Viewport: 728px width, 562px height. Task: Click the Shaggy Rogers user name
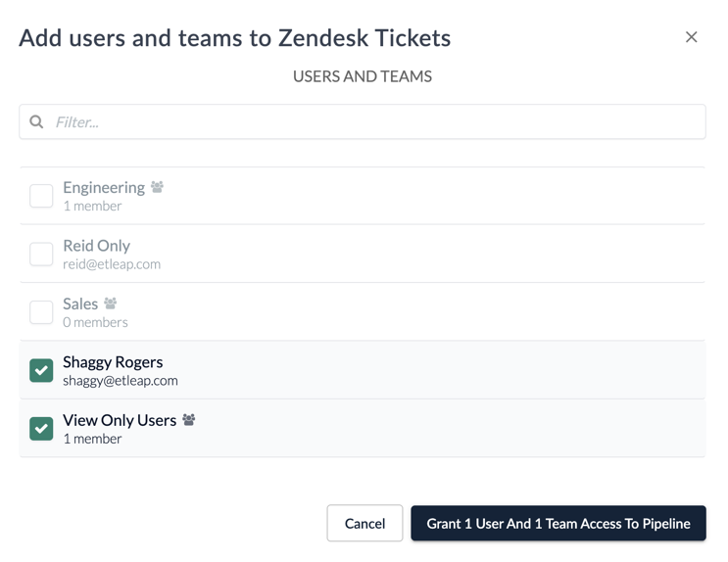(113, 362)
